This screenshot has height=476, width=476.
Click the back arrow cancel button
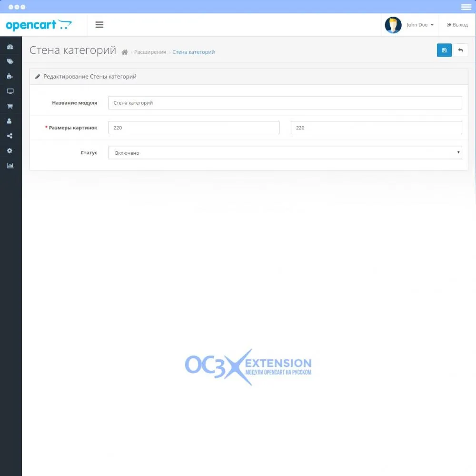[x=460, y=50]
